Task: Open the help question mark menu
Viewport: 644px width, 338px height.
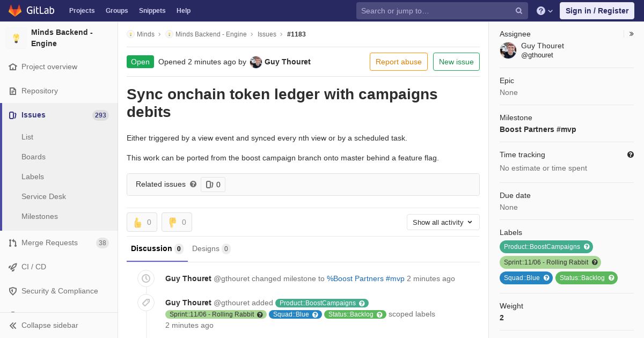Action: pos(545,11)
